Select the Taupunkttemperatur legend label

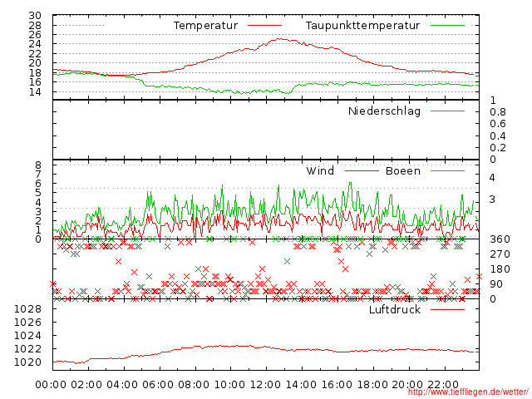362,26
